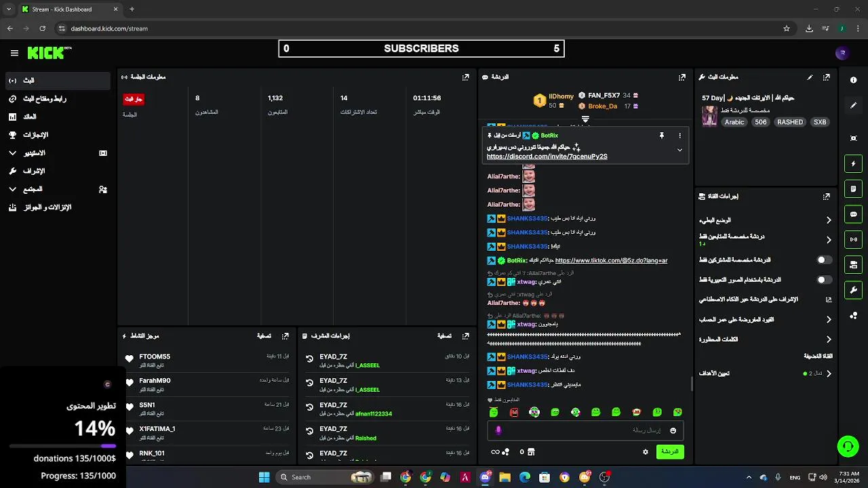Toggle the lightning bolt widget in right sidebar
Viewport: 868px width, 488px height.
853,163
